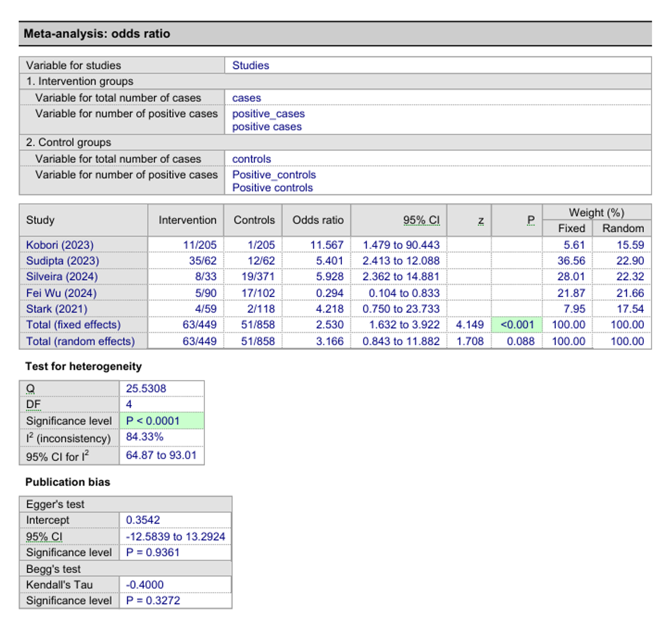672x624 pixels.
Task: Click the DF label
Action: coord(34,405)
